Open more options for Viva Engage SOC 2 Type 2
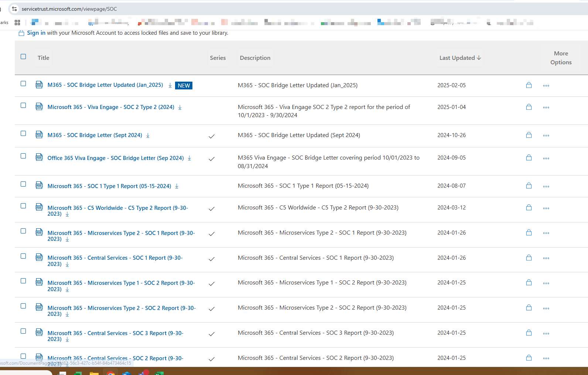588x375 pixels. (546, 108)
